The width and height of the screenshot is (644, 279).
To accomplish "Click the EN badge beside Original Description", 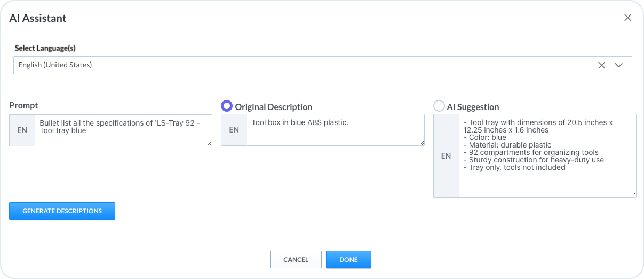I will click(x=234, y=130).
